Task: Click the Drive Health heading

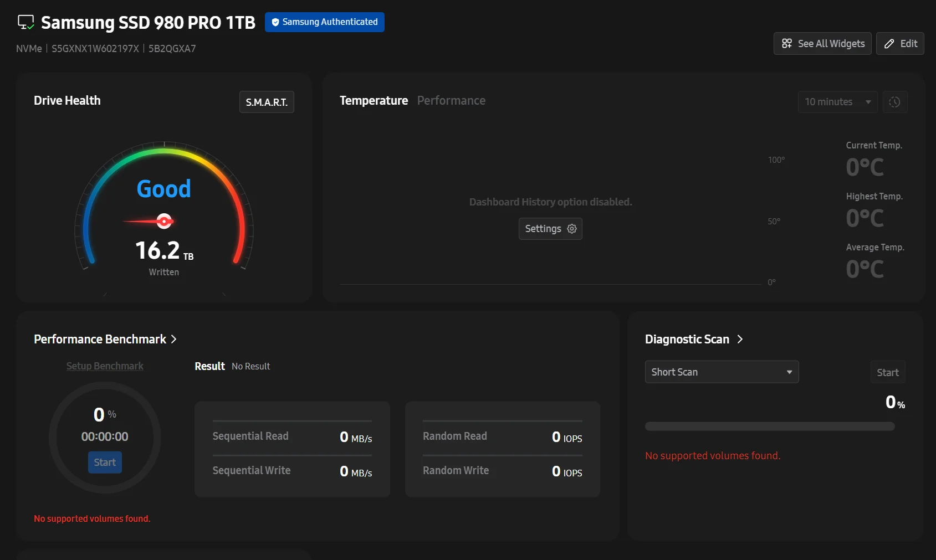Action: (x=68, y=101)
